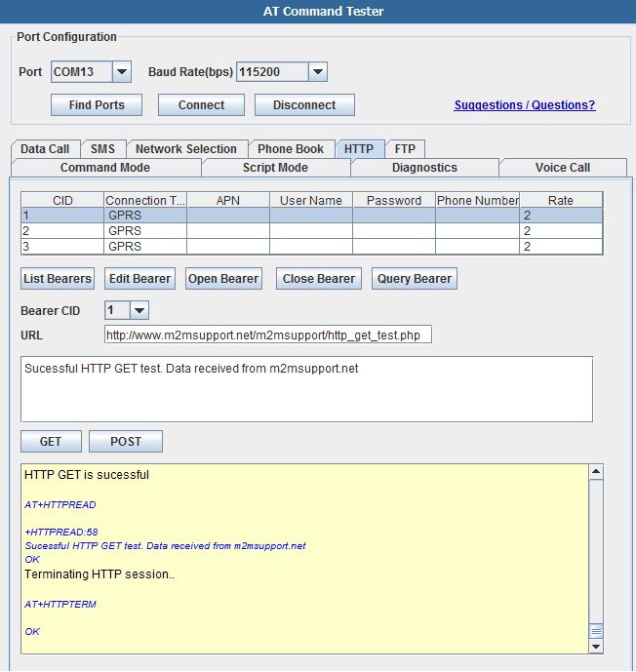Viewport: 636px width, 672px height.
Task: Click the Edit Bearer button
Action: 139,279
